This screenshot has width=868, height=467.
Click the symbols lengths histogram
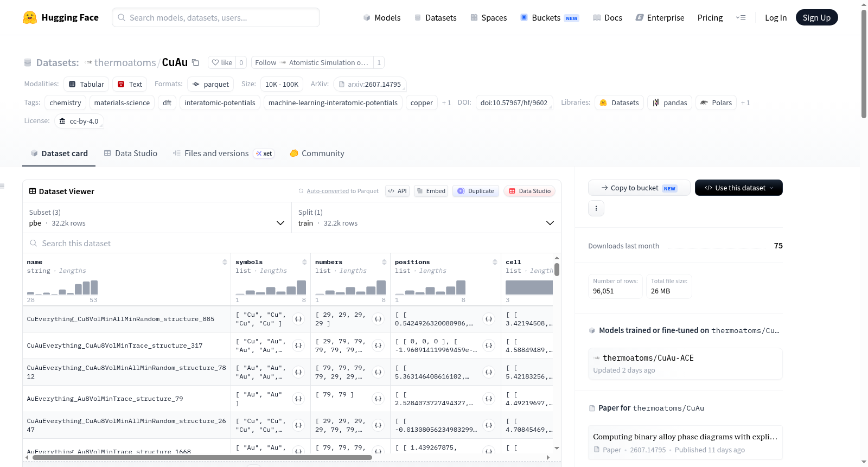pyautogui.click(x=271, y=287)
